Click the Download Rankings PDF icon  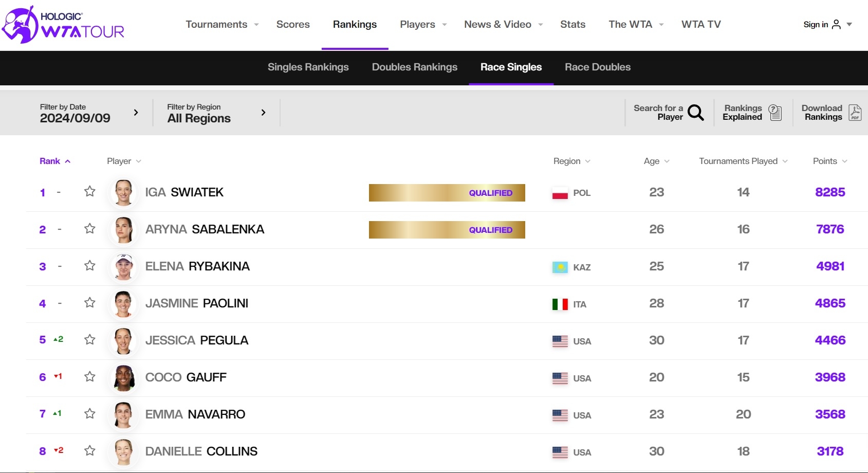(855, 113)
